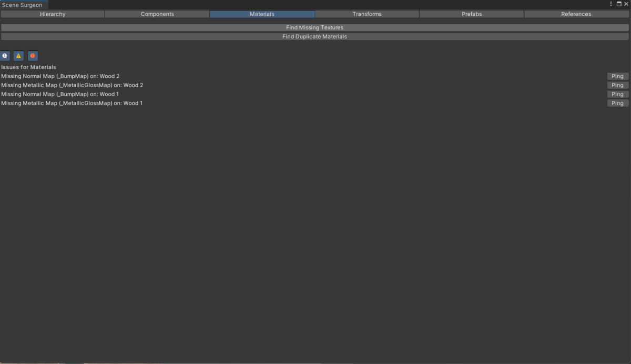This screenshot has width=631, height=364.
Task: Select the Scene Surgeon window title tab
Action: pos(24,5)
